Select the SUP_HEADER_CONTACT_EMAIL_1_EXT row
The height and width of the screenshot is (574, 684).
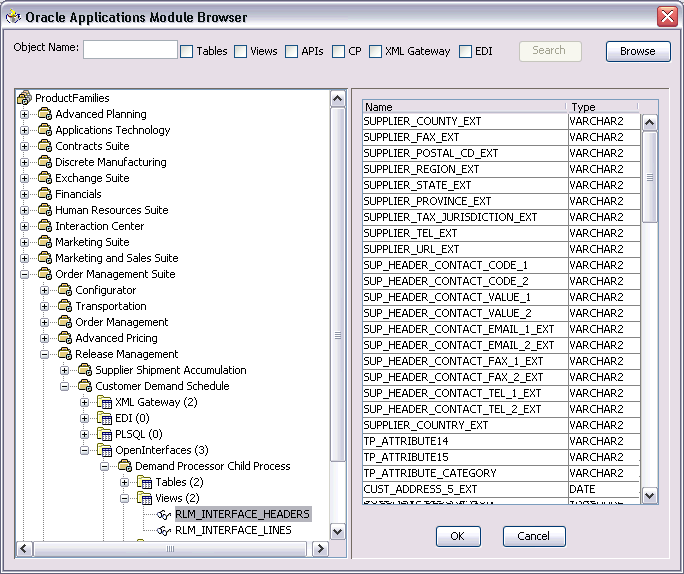click(501, 329)
